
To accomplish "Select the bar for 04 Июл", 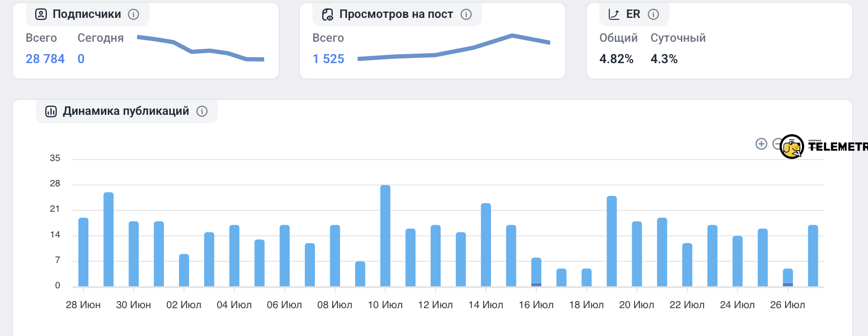I will [x=234, y=255].
